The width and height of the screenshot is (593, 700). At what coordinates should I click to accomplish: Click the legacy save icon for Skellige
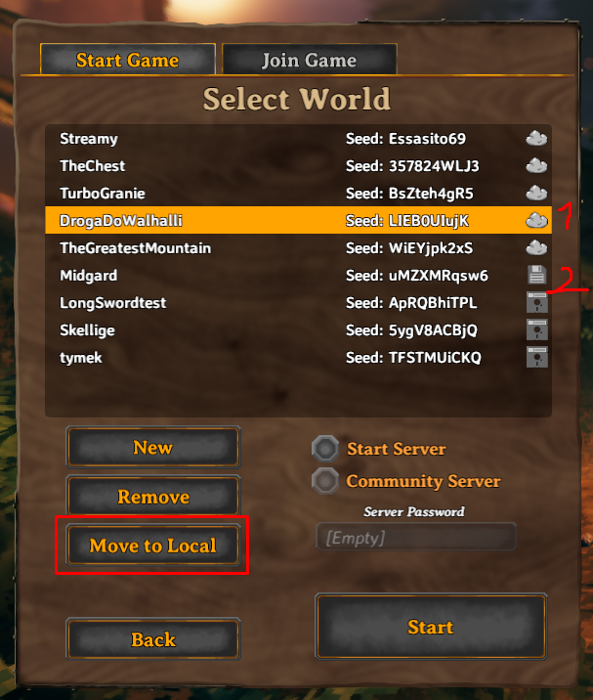(536, 329)
